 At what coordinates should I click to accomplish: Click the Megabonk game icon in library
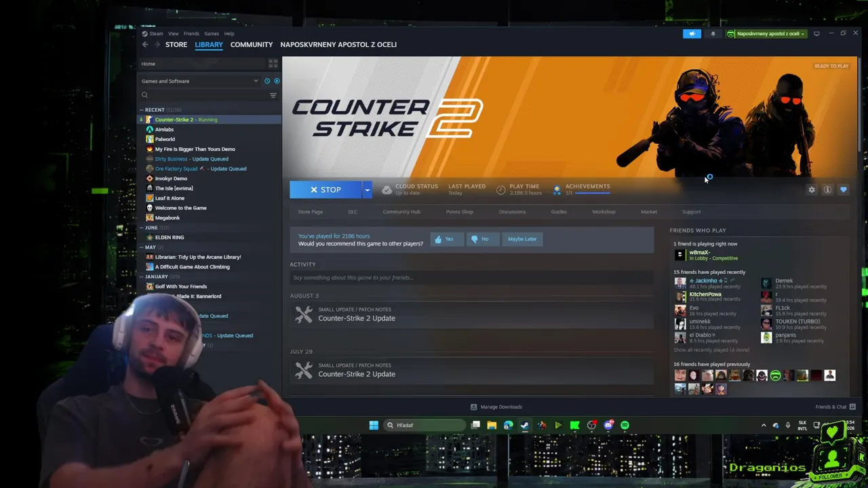(x=150, y=218)
